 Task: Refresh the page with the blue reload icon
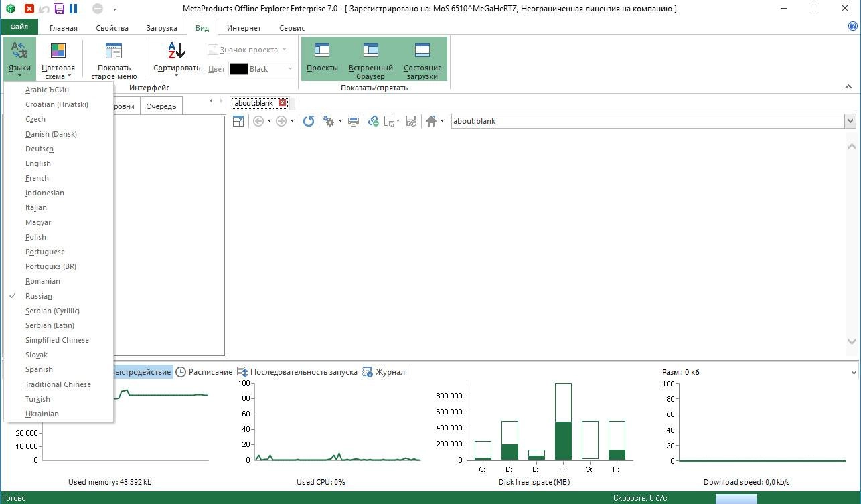pyautogui.click(x=309, y=121)
